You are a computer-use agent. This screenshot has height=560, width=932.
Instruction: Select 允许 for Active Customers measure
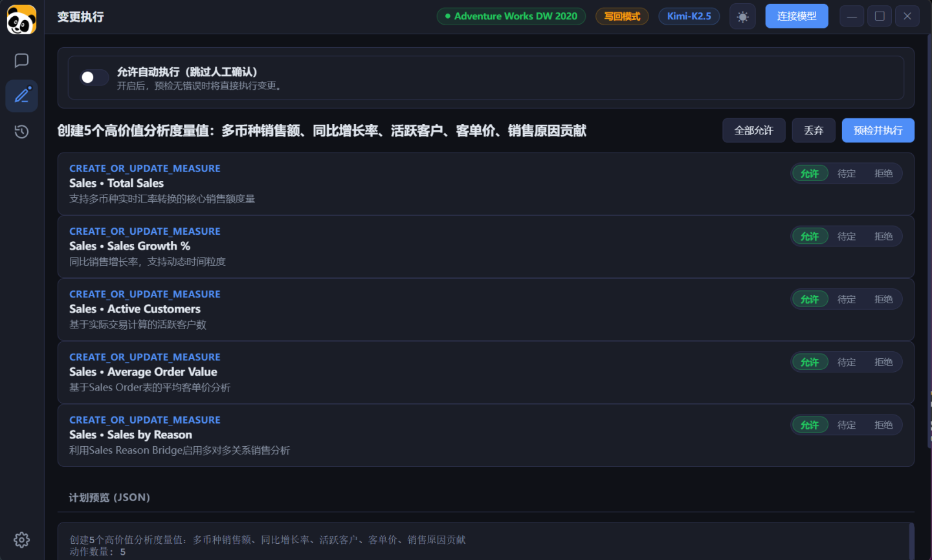click(810, 299)
